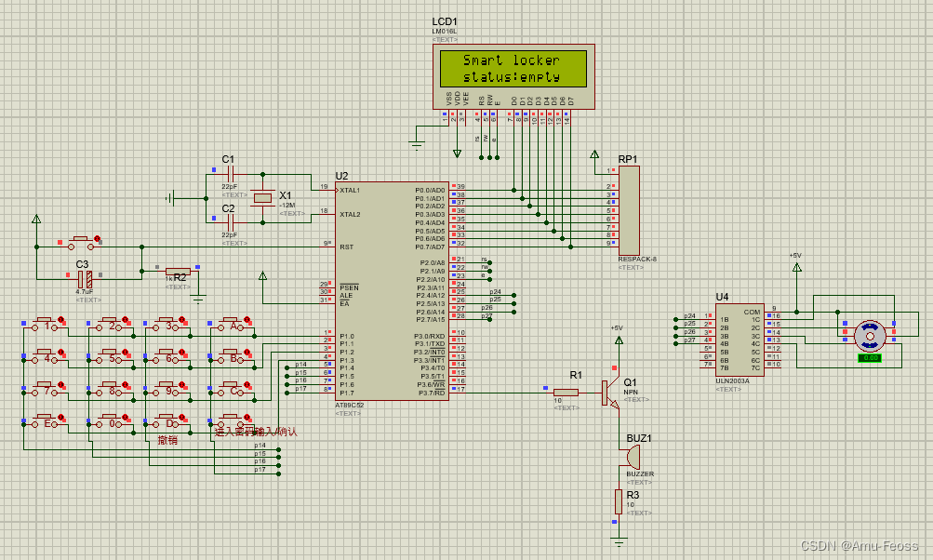Click motor speed readout 0.00
Image resolution: width=933 pixels, height=560 pixels.
pyautogui.click(x=870, y=358)
